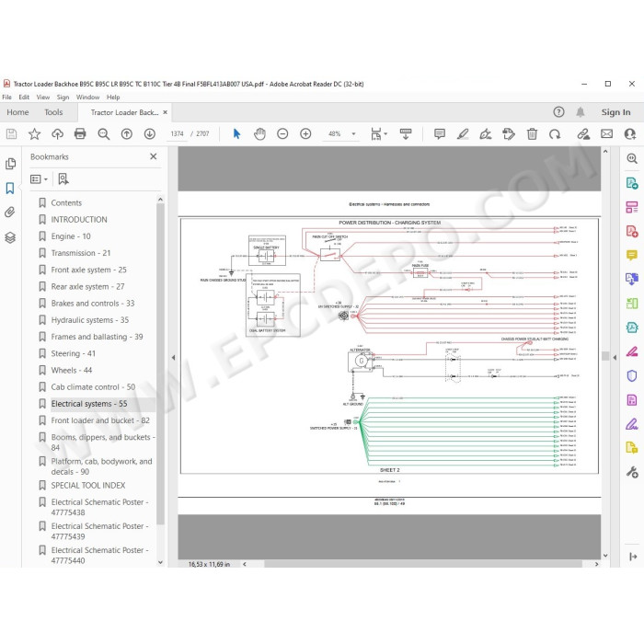Go to previous page arrow
644x644 pixels.
tap(127, 134)
